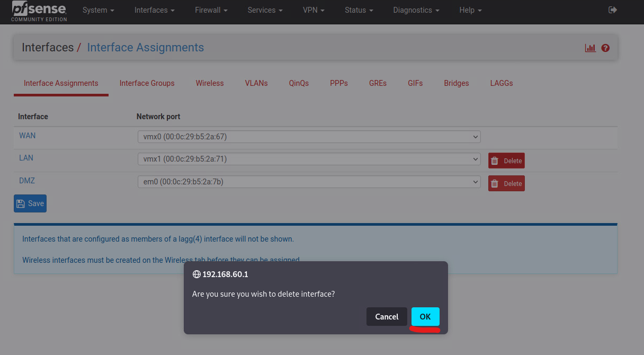
Task: Open the System menu
Action: (99, 10)
